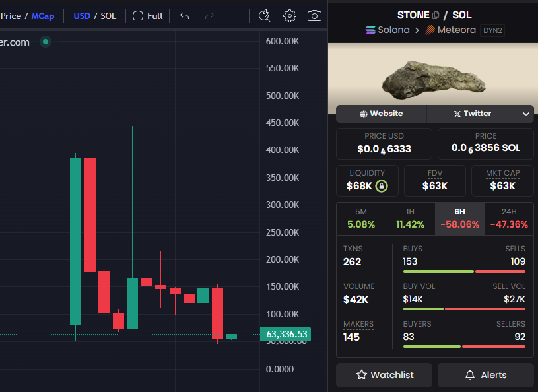
Task: Click the SELLS count 109
Action: [518, 261]
